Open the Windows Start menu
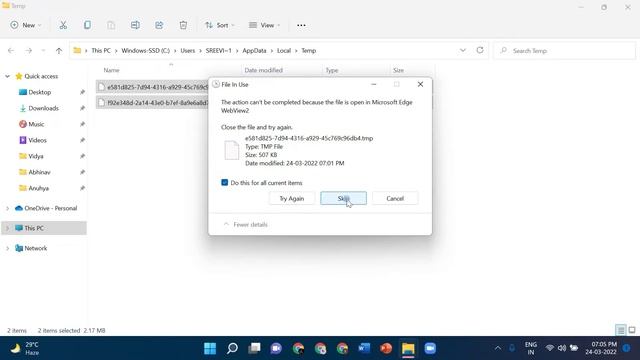640x360 pixels. [x=210, y=349]
